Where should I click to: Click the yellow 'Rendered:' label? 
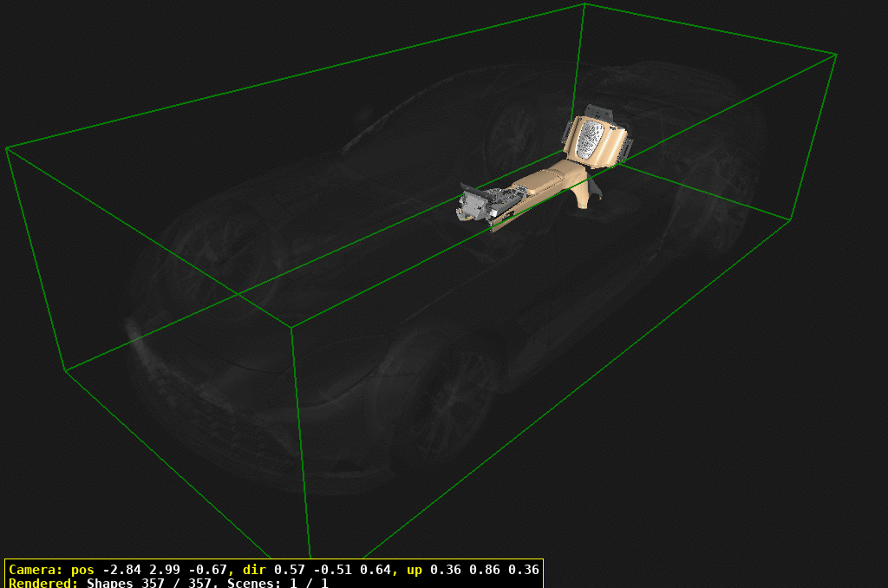pyautogui.click(x=43, y=583)
